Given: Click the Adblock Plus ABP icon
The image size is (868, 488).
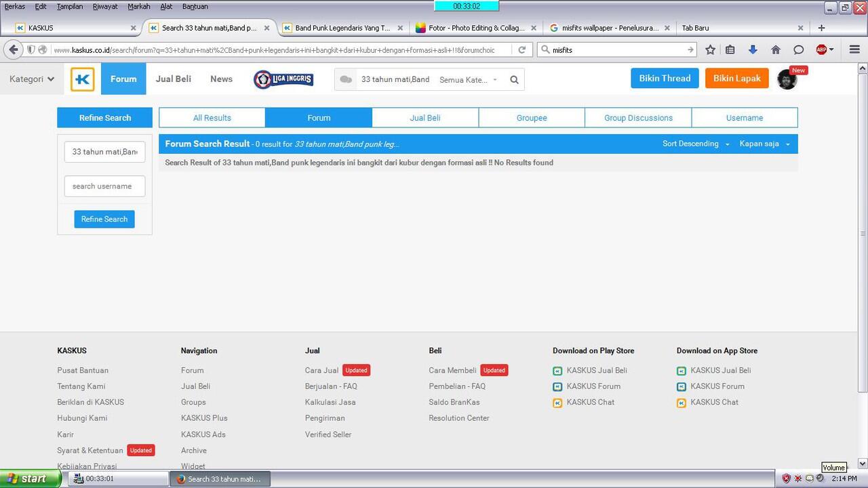Looking at the screenshot, I should coord(821,49).
